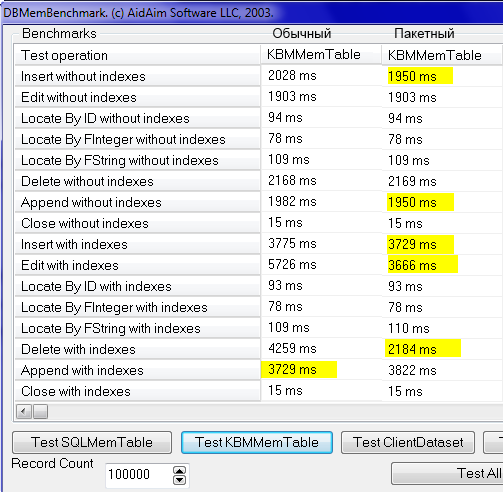Image resolution: width=503 pixels, height=492 pixels.
Task: Click the 3822 ms cell
Action: pyautogui.click(x=443, y=370)
